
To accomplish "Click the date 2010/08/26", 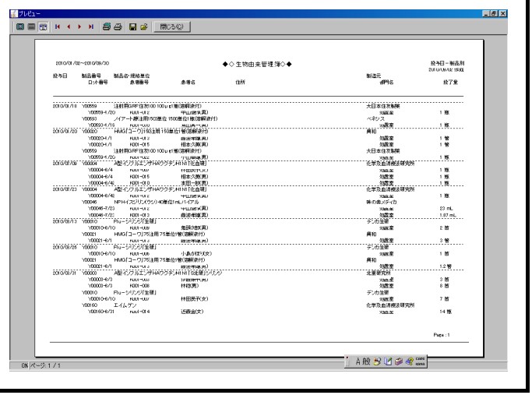I will coord(65,248).
